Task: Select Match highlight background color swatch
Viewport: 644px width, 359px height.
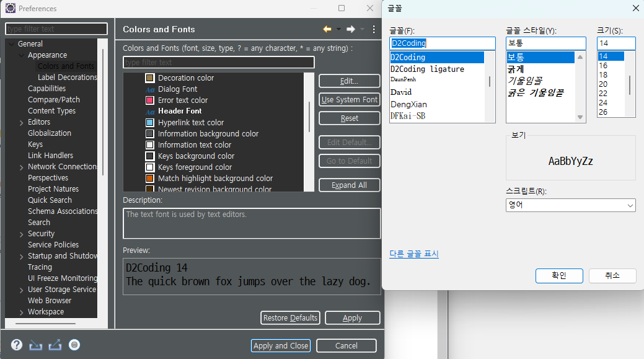Action: pyautogui.click(x=150, y=179)
